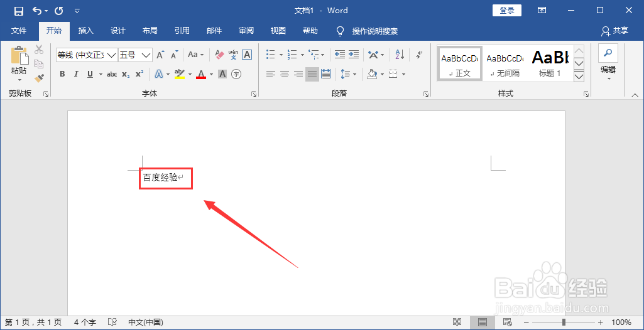Click the 登录 sign-in button
This screenshot has width=644, height=330.
(507, 11)
